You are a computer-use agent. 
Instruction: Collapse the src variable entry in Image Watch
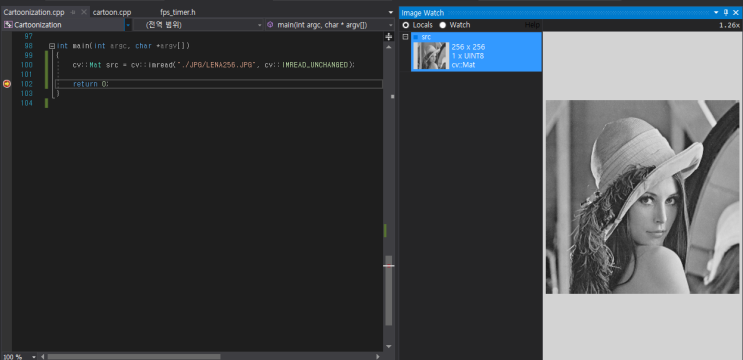pyautogui.click(x=406, y=37)
